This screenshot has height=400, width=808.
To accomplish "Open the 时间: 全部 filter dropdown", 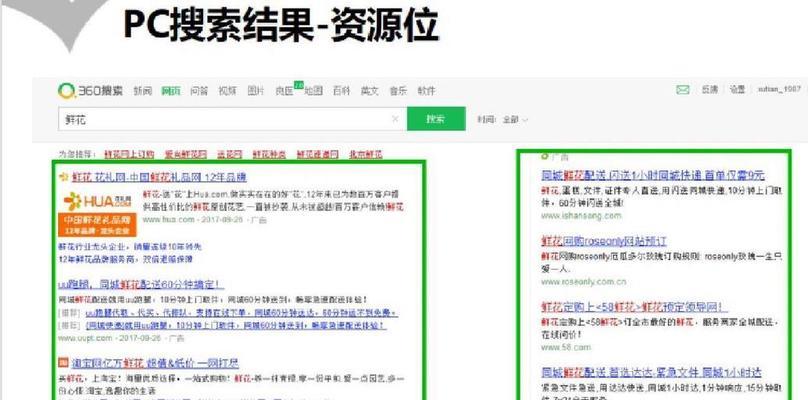I will (x=502, y=120).
